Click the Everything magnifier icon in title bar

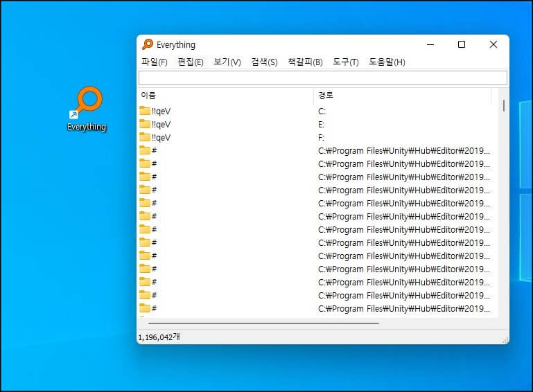[x=148, y=44]
